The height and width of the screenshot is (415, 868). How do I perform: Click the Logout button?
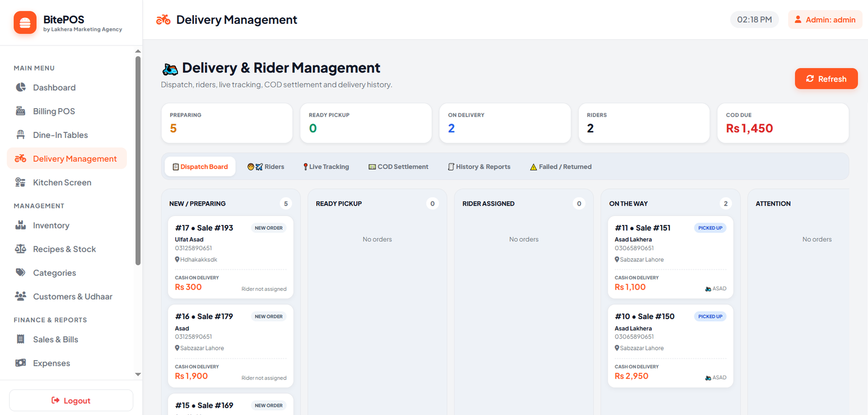tap(71, 400)
